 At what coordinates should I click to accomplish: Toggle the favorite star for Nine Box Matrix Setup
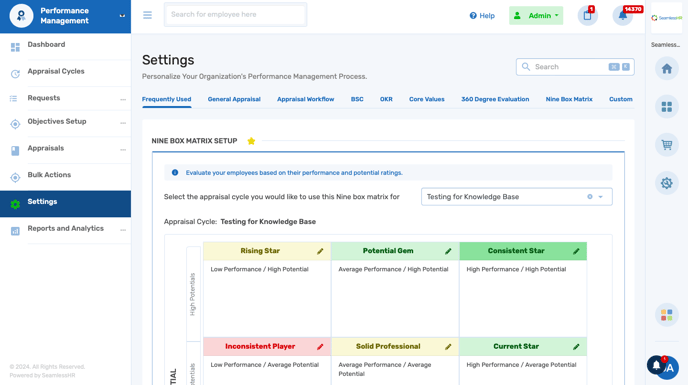pyautogui.click(x=251, y=141)
